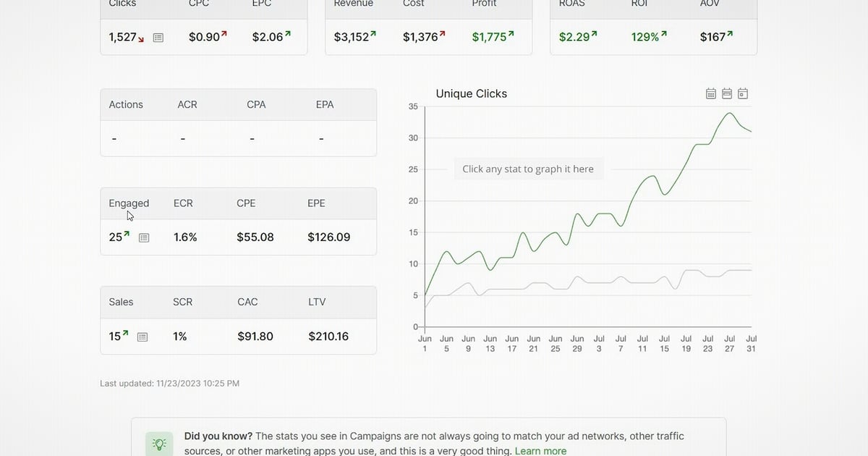Toggle the ROAS stat onto the graph
Image resolution: width=868 pixels, height=456 pixels.
[x=576, y=36]
